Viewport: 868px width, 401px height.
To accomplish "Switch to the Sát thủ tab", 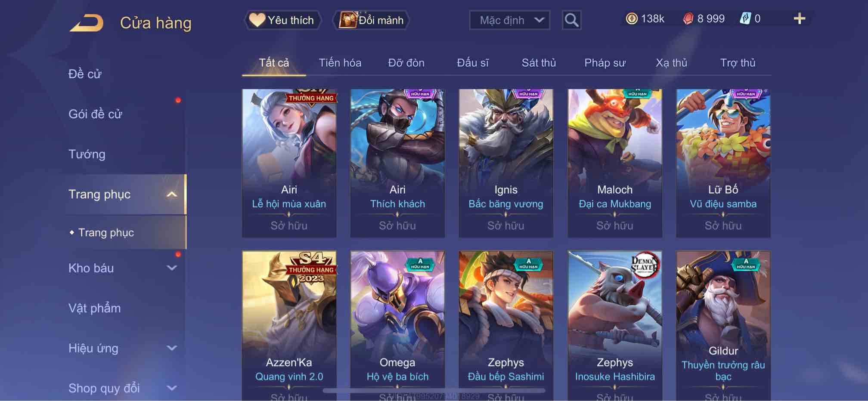I will [x=539, y=63].
